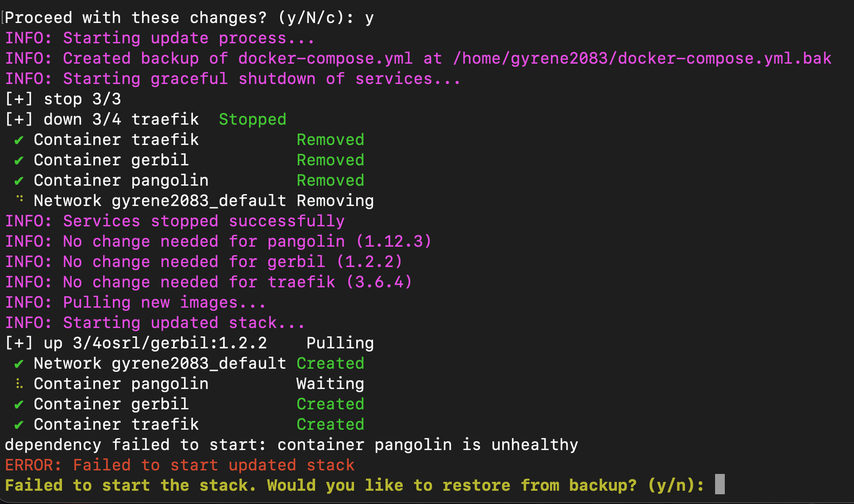Viewport: 854px width, 504px height.
Task: Click the docker-compose.yml.bak backup file path
Action: (x=642, y=59)
